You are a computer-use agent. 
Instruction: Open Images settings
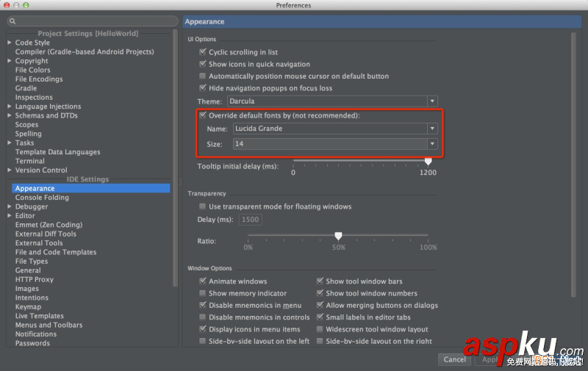point(26,289)
